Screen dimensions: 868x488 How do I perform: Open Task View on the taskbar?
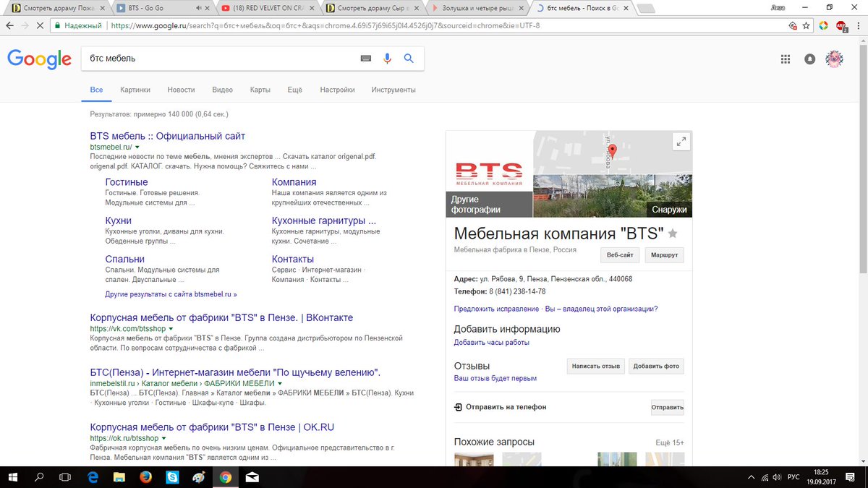coord(65,477)
